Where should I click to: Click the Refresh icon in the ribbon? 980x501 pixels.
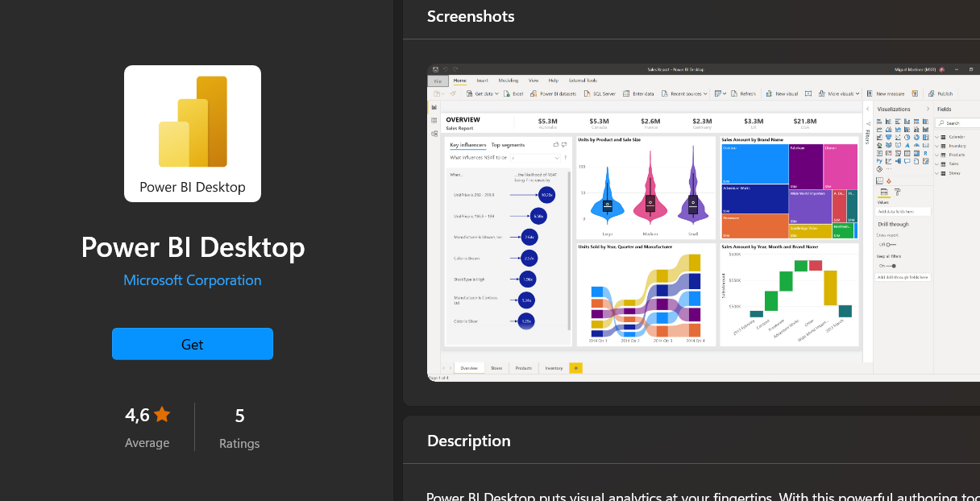[x=735, y=93]
